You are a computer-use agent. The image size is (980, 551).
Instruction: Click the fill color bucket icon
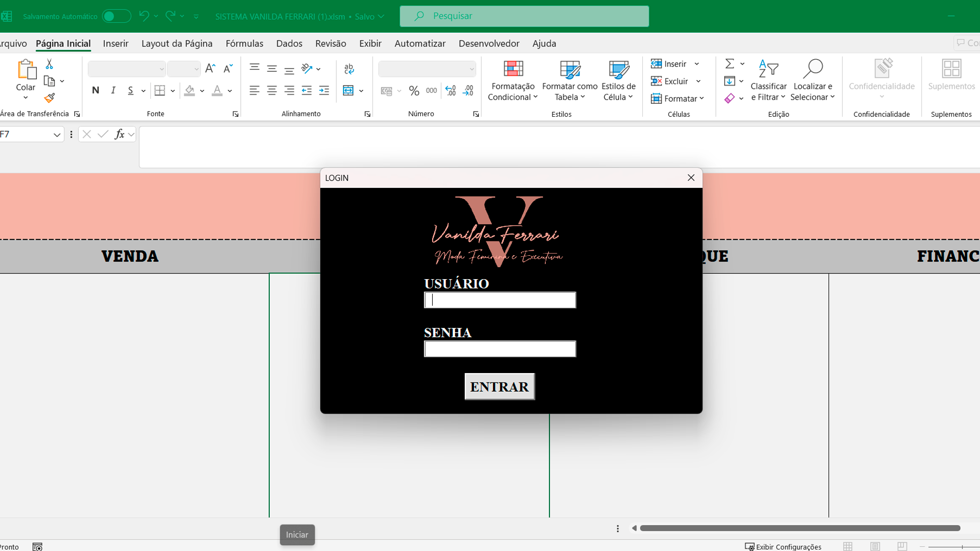coord(190,90)
